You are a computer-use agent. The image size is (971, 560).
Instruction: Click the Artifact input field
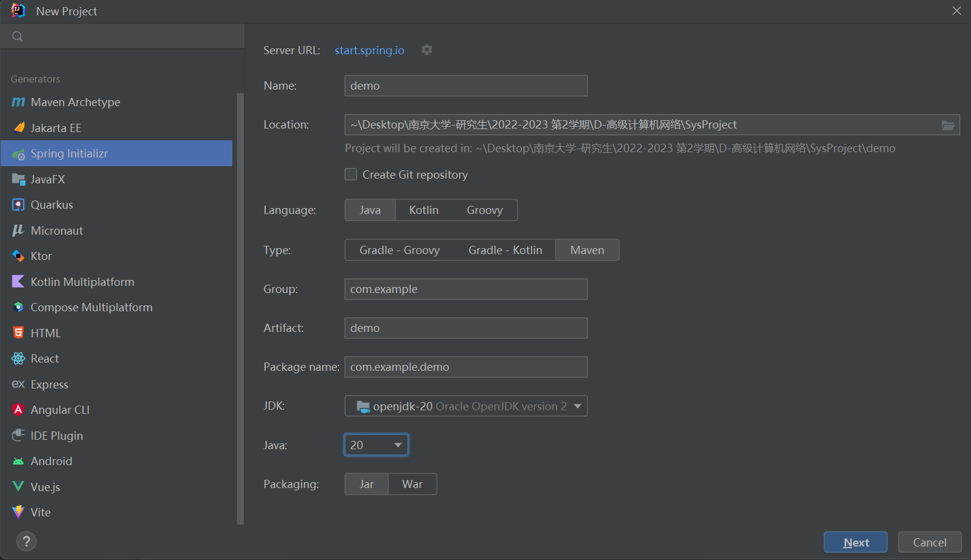coord(466,328)
